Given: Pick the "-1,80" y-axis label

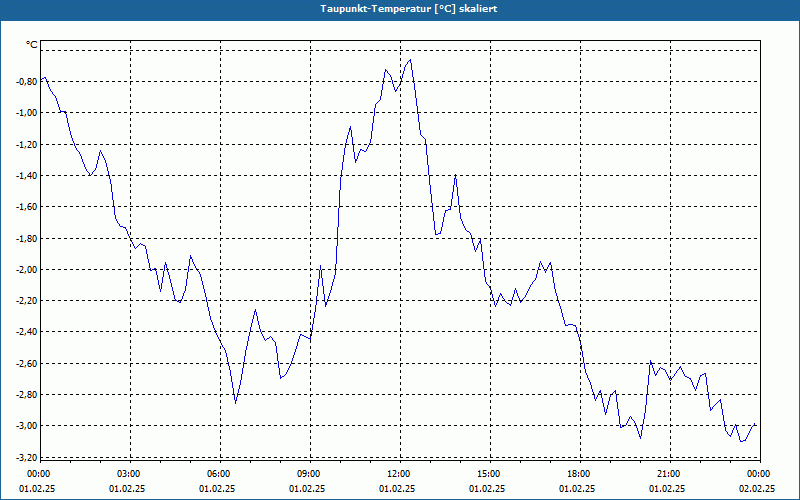Looking at the screenshot, I should pyautogui.click(x=27, y=238).
